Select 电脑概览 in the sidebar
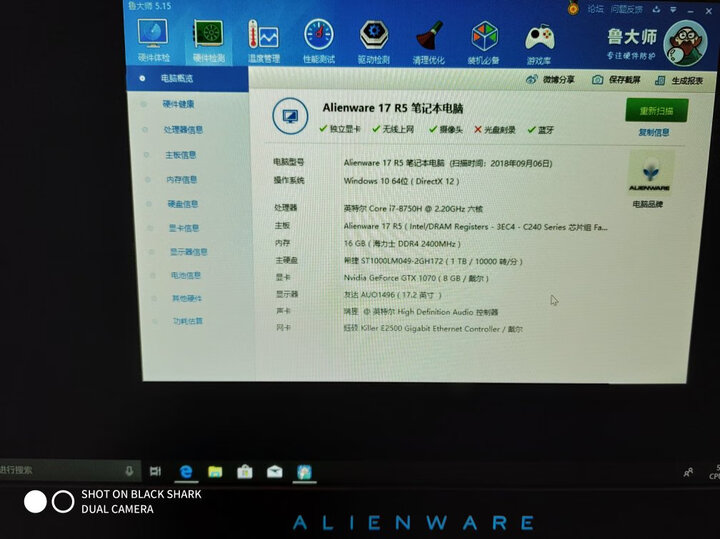720x539 pixels. 187,79
